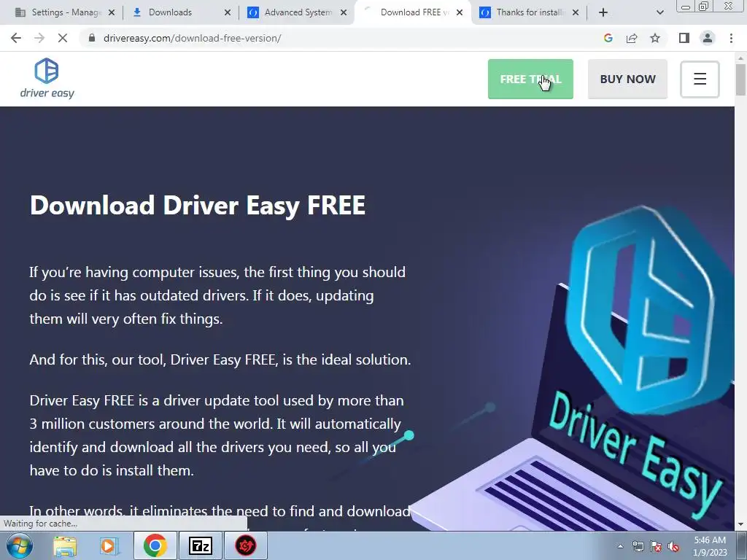Open 7-Zip from taskbar
This screenshot has height=560, width=747.
201,545
